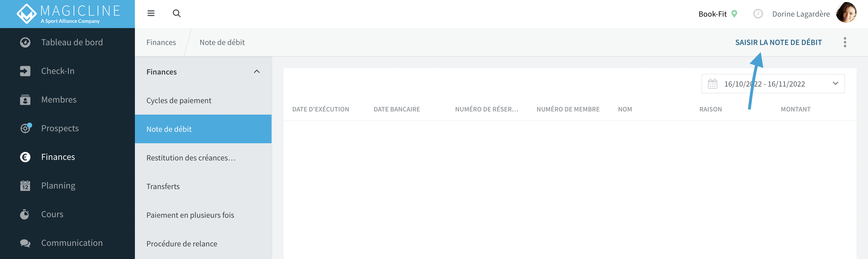Image resolution: width=868 pixels, height=259 pixels.
Task: Click the Check-In arrow icon
Action: tap(25, 71)
